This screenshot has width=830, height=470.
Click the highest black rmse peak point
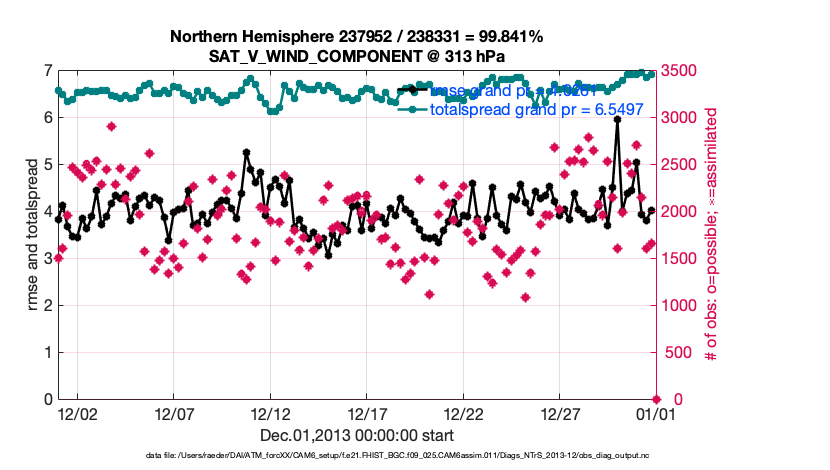(x=618, y=119)
